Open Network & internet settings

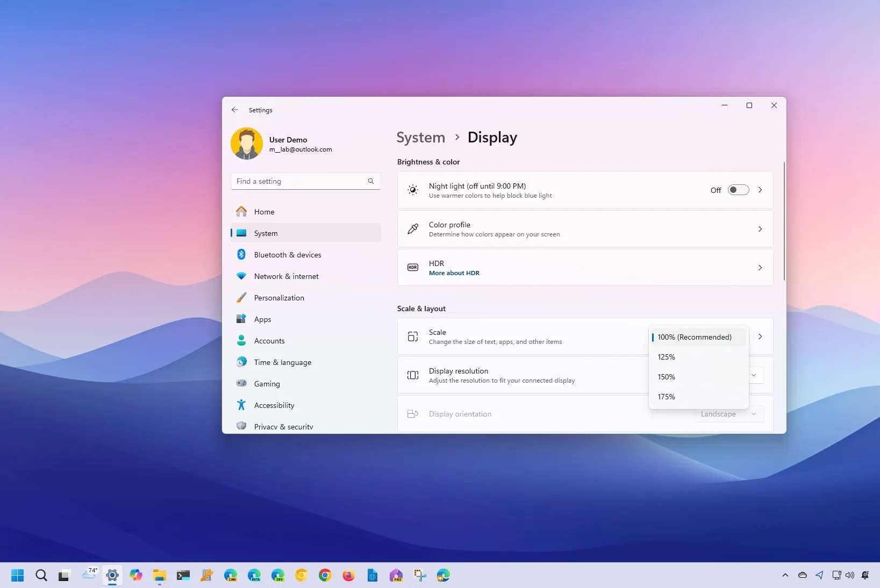[285, 276]
